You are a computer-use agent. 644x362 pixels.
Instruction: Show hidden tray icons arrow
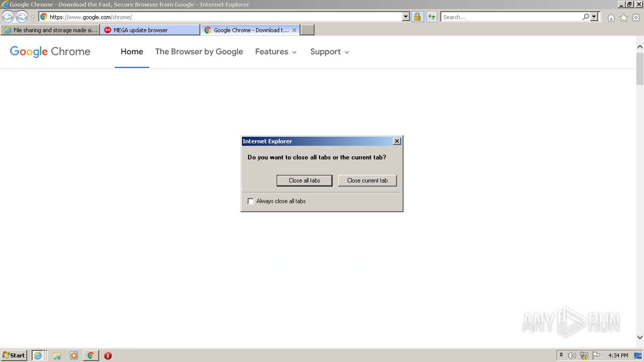(561, 355)
